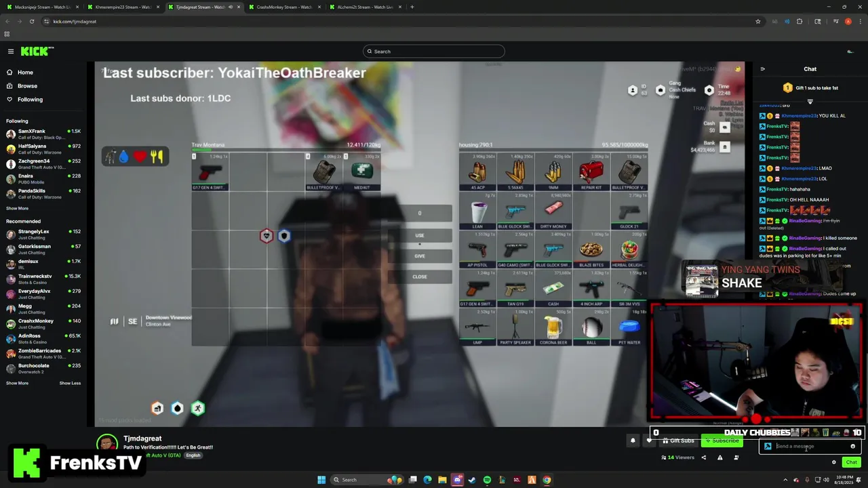Open HalfSaiyans followed channel
868x488 pixels.
coord(43,148)
